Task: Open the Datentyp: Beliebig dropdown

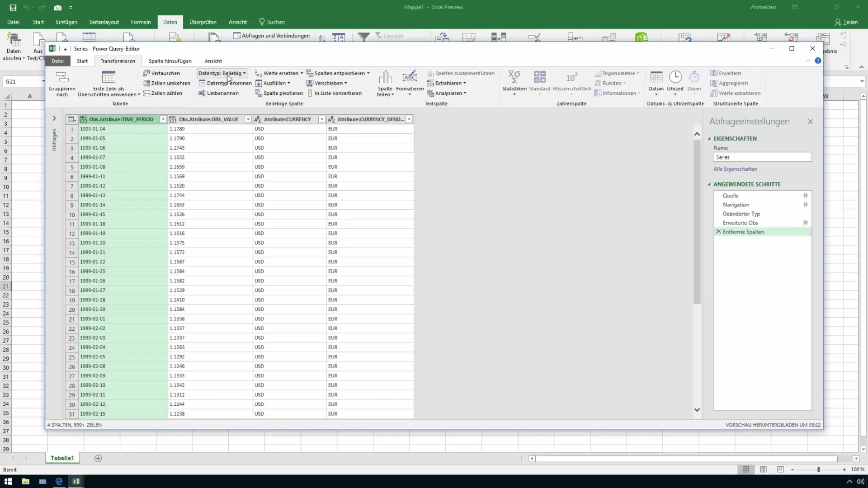Action: [x=222, y=73]
